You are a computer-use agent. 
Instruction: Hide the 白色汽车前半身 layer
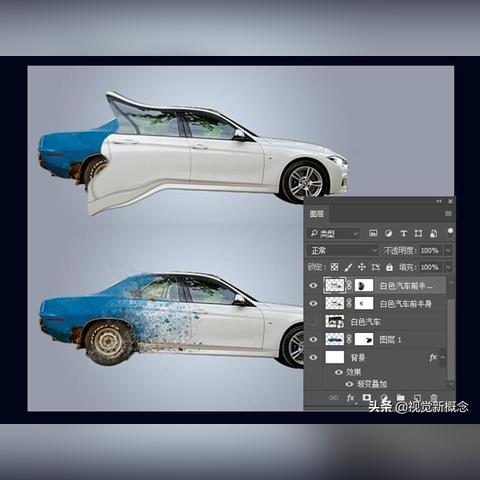pos(313,303)
